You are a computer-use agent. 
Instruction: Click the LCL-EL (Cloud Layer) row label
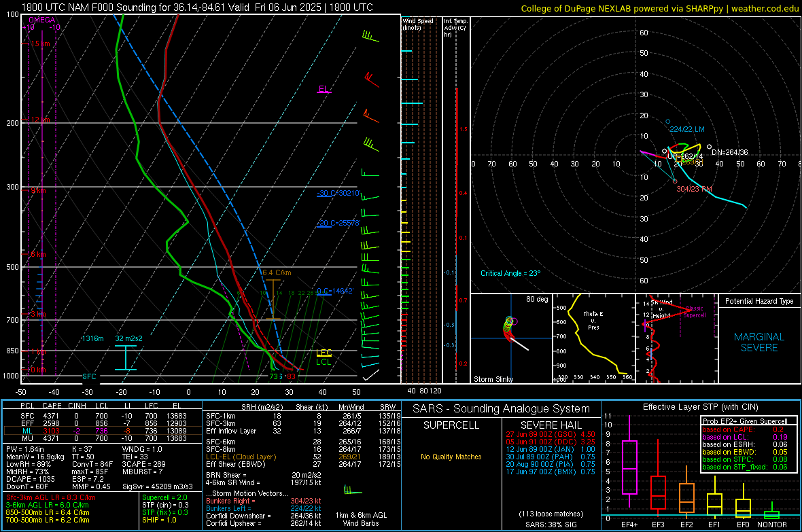(241, 457)
